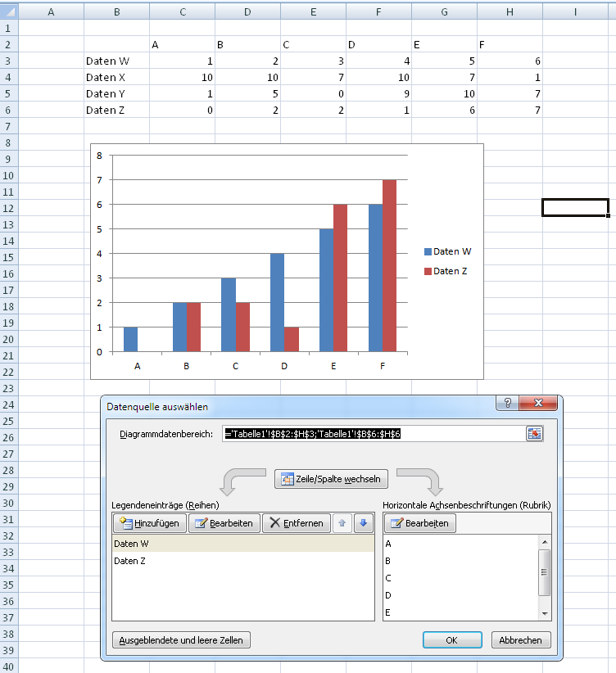The width and height of the screenshot is (616, 673).
Task: Cancel the dialog with Abbrechen
Action: coord(521,640)
